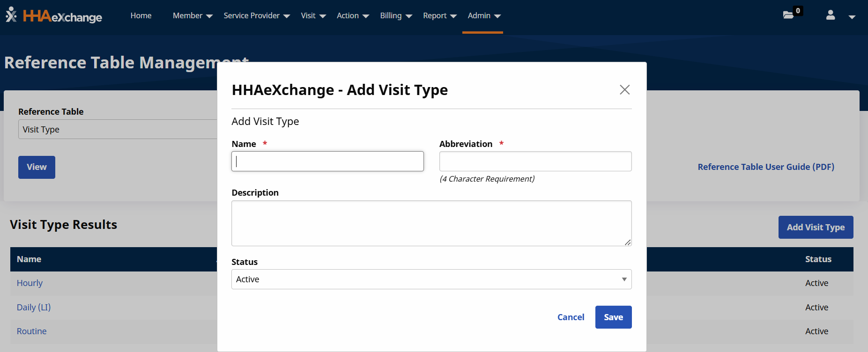
Task: Click the Save button
Action: (613, 317)
